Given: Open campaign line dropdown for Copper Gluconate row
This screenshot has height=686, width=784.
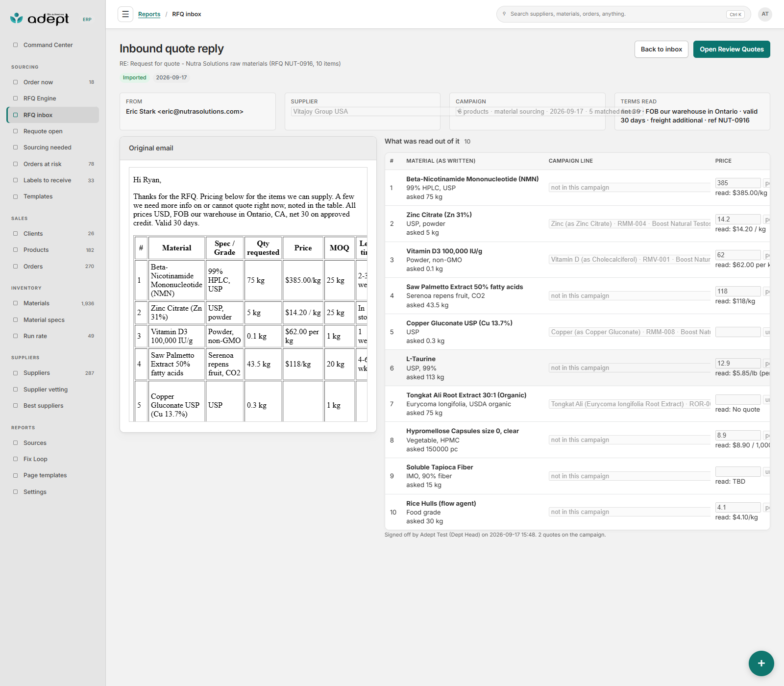Looking at the screenshot, I should point(630,332).
